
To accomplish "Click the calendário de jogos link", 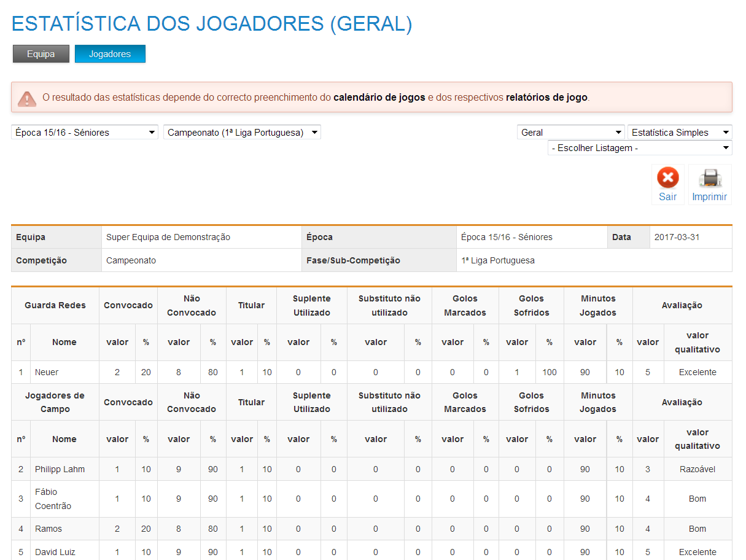I will [379, 98].
